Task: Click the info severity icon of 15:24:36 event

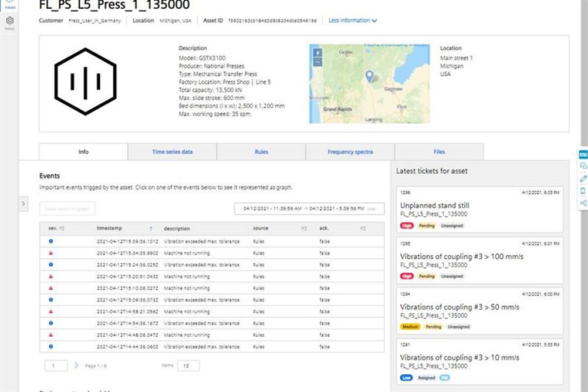Action: [51, 265]
